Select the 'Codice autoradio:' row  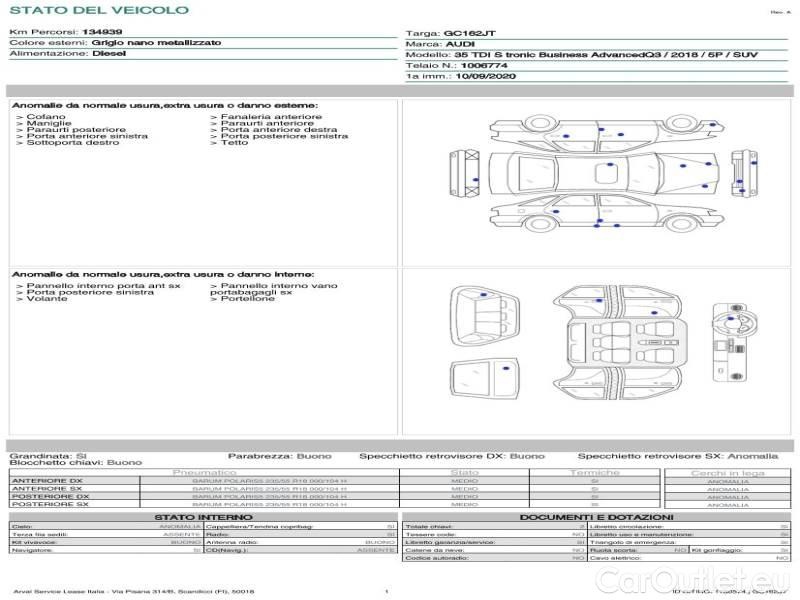coord(495,558)
